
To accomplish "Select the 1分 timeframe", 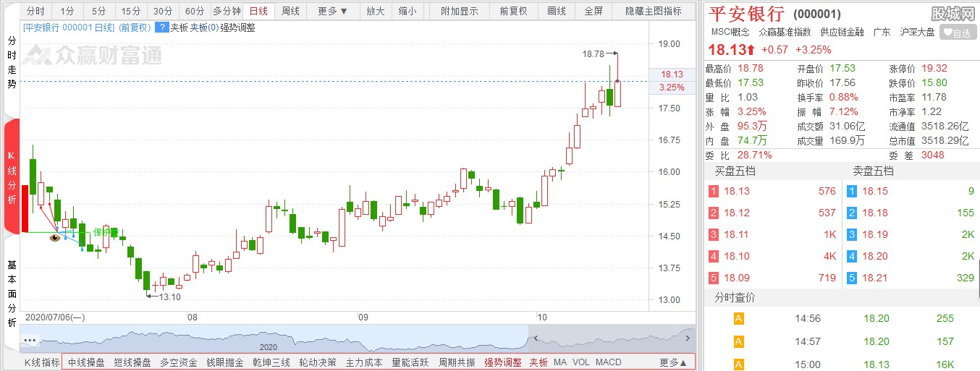I will tap(67, 11).
